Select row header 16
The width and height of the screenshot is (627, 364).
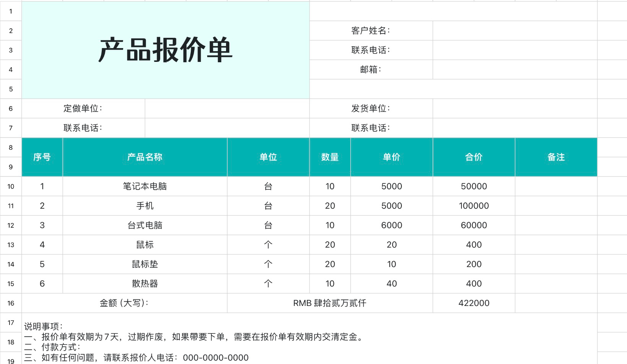tap(11, 303)
